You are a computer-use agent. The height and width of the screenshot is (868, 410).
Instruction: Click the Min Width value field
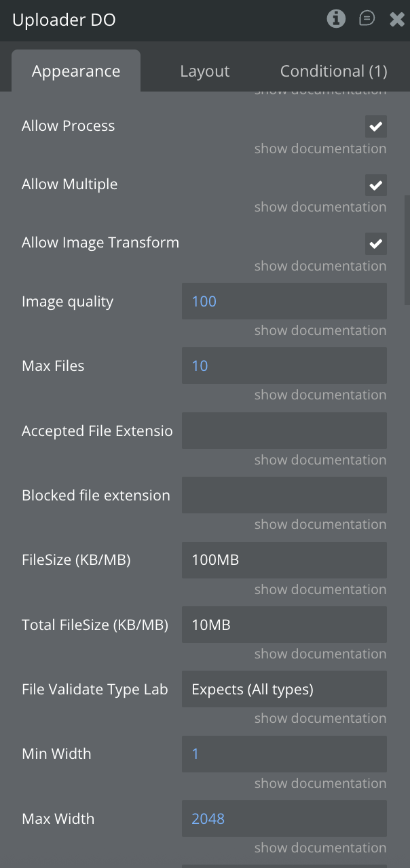click(284, 754)
